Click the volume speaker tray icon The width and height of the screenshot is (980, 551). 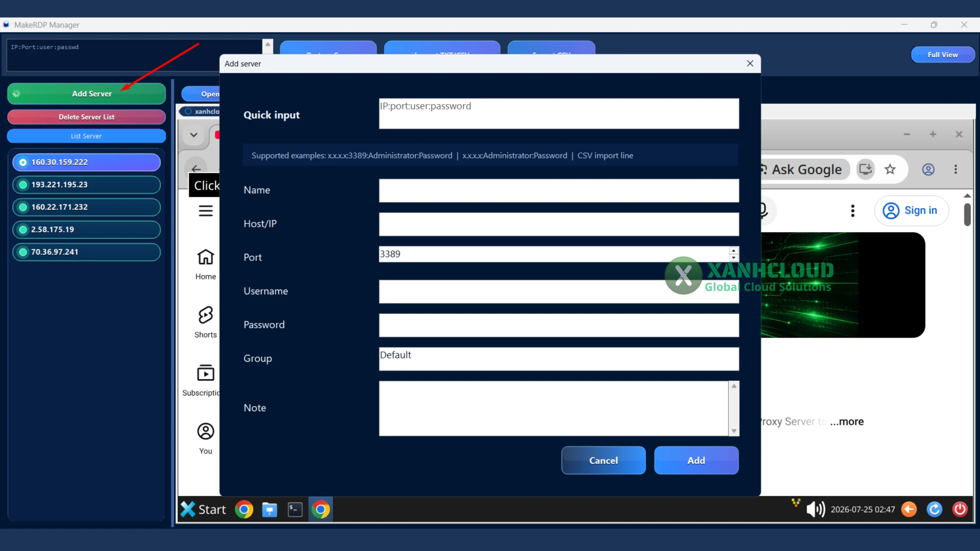815,510
